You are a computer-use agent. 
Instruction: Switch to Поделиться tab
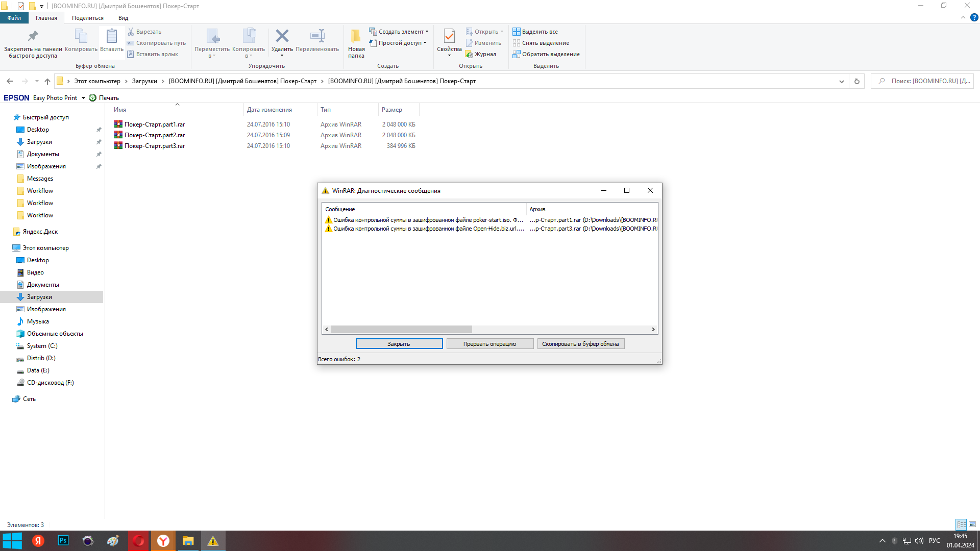(88, 18)
